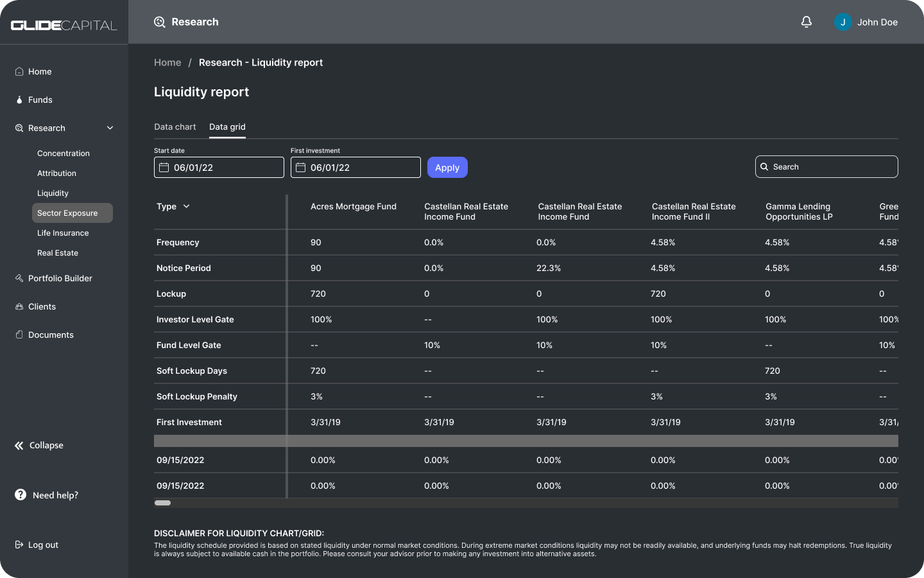Click the Research - Liquidity report breadcrumb
This screenshot has height=578, width=924.
[261, 62]
